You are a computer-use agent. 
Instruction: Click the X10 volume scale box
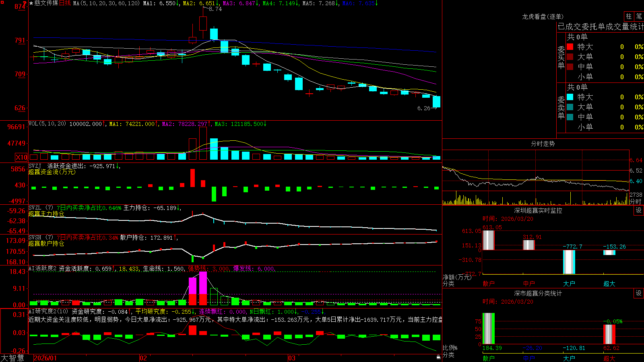pyautogui.click(x=22, y=157)
